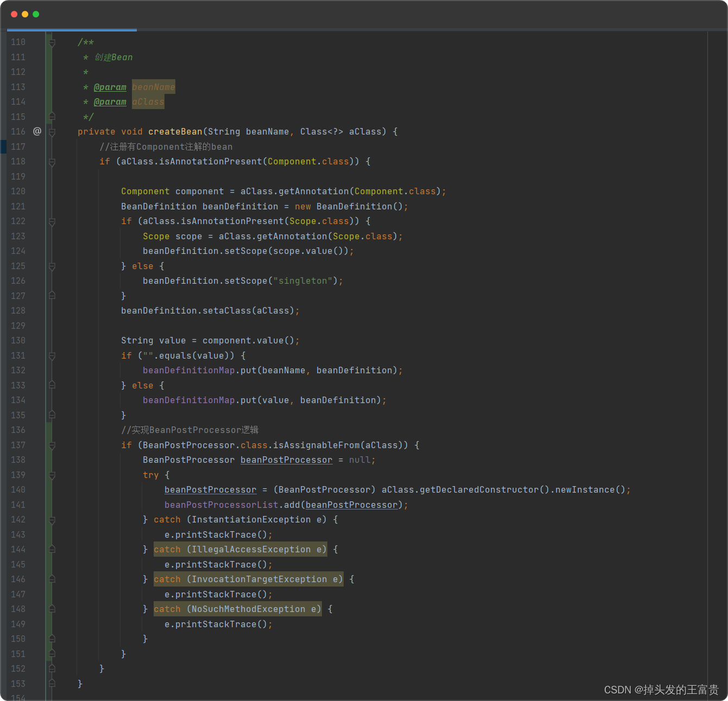Click the green maximize window button
The width and height of the screenshot is (728, 701).
tap(36, 14)
